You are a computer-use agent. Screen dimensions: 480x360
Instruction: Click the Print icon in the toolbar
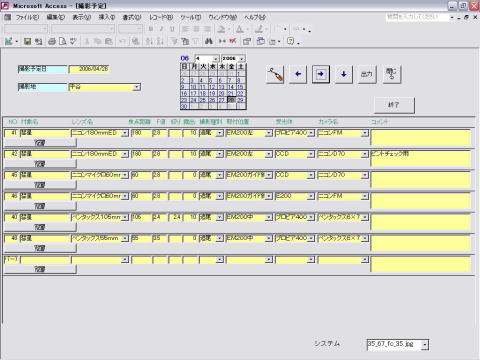(x=52, y=41)
